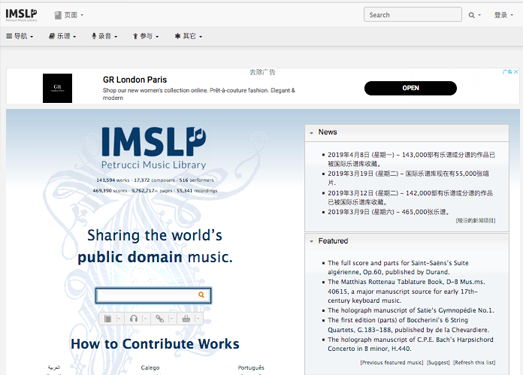The height and width of the screenshot is (375, 523).
Task: Click the ad info icon next to close
Action: [x=507, y=72]
